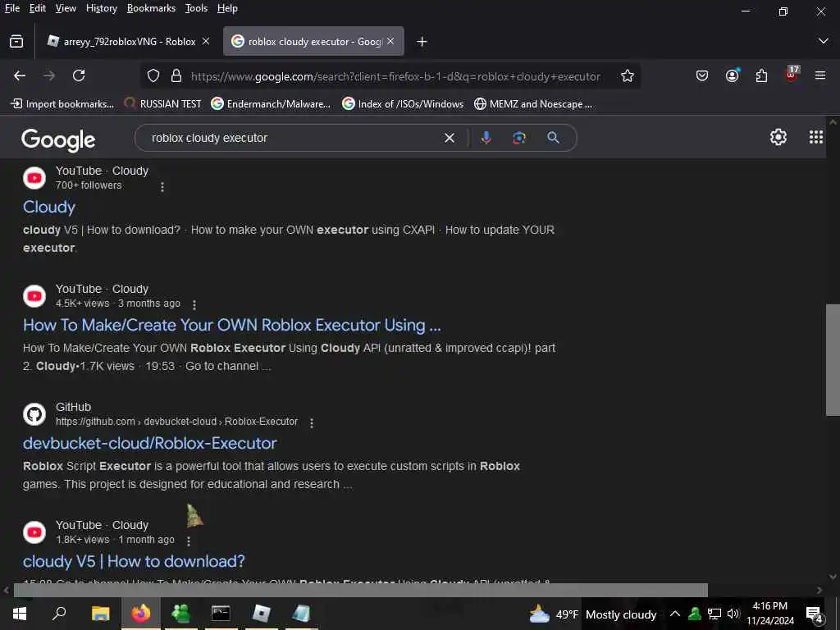840x630 pixels.
Task: Bookmark this page with the star
Action: coord(628,76)
